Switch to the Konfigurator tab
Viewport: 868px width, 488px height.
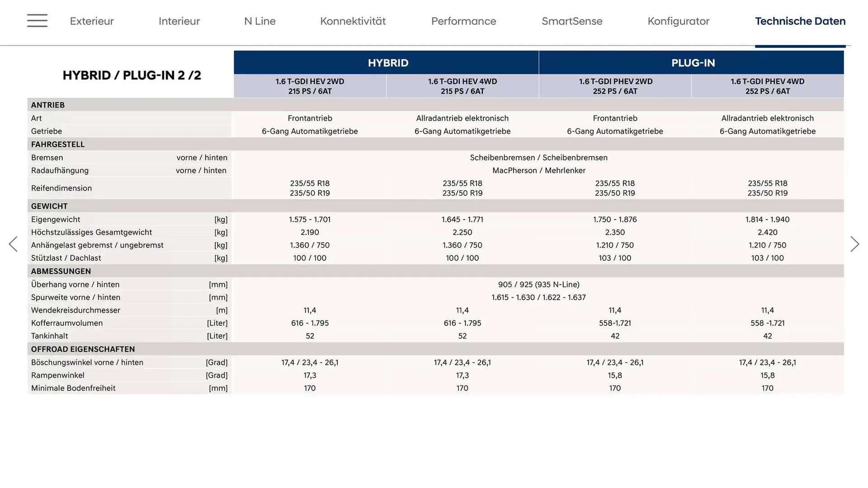click(679, 21)
